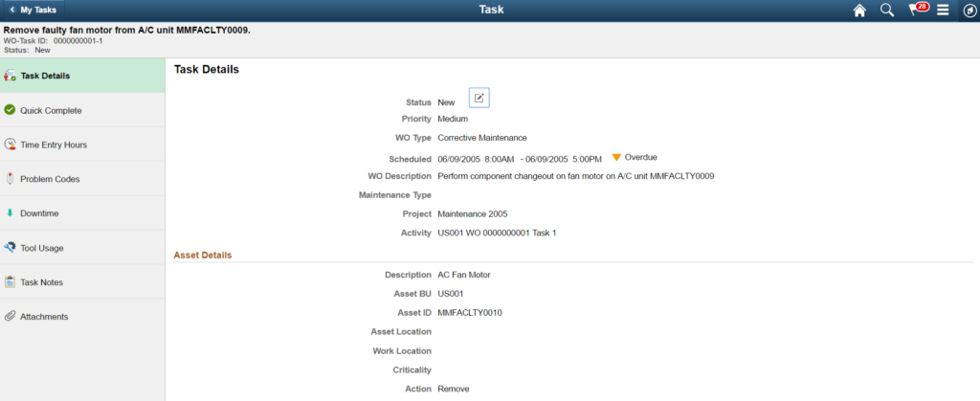
Task: Select the Tool Usage menu label
Action: click(42, 248)
